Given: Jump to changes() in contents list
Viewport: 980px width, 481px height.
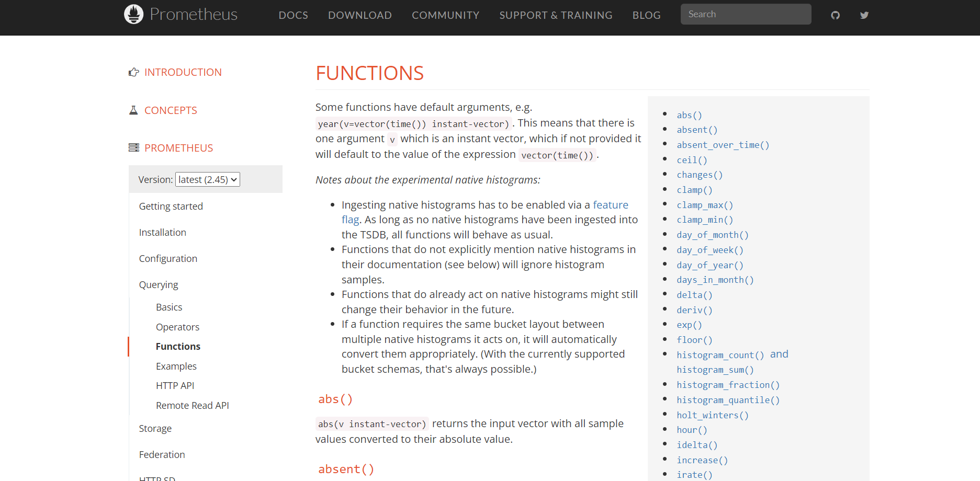Looking at the screenshot, I should point(700,175).
